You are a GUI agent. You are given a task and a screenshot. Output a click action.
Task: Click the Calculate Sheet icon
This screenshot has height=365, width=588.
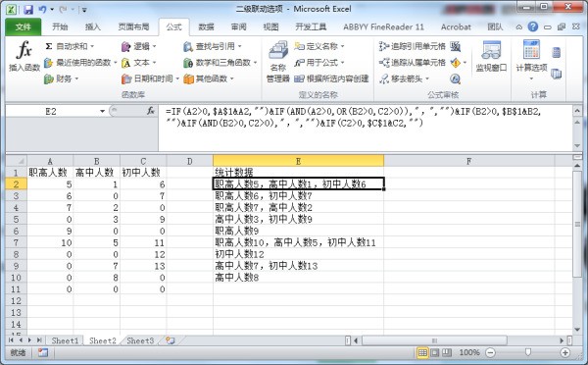557,74
